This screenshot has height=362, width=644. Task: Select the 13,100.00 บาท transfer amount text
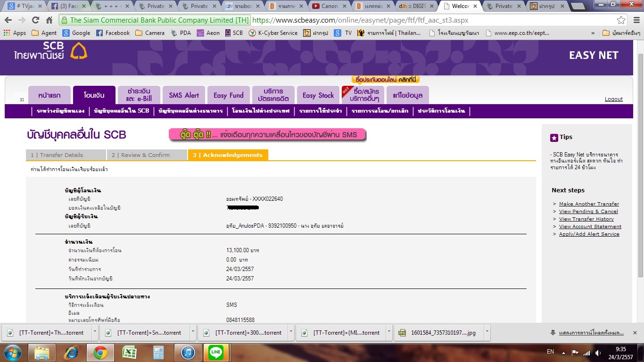pyautogui.click(x=243, y=250)
